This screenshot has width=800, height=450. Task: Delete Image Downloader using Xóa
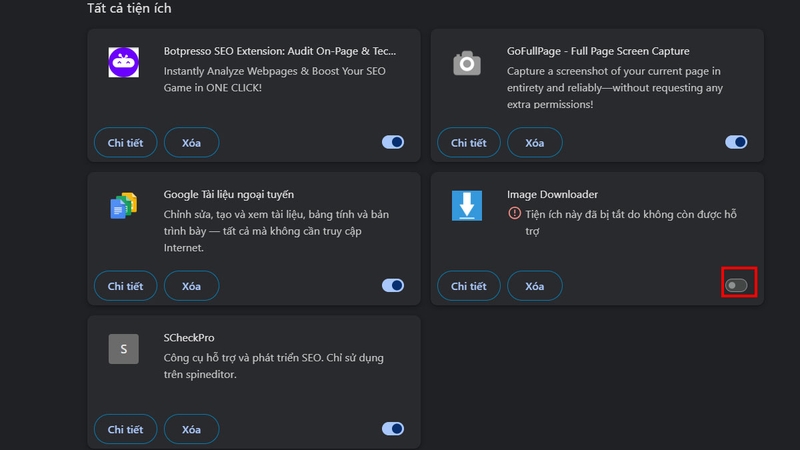click(535, 286)
